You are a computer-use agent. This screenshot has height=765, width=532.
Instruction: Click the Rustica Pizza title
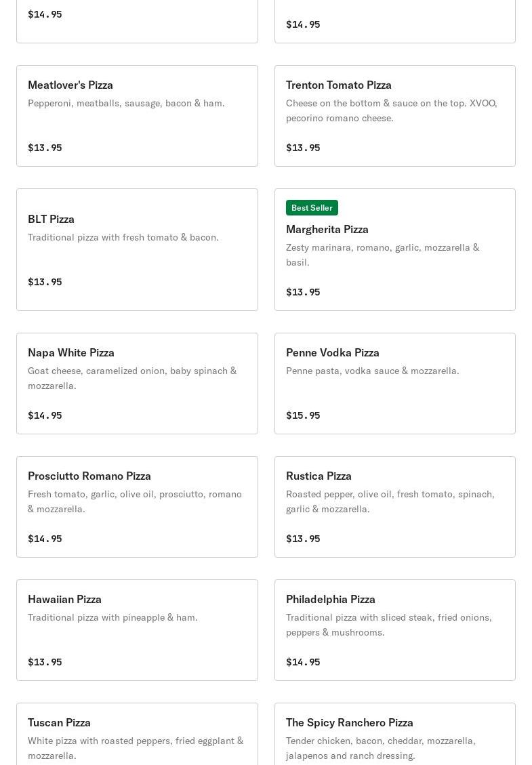(319, 476)
